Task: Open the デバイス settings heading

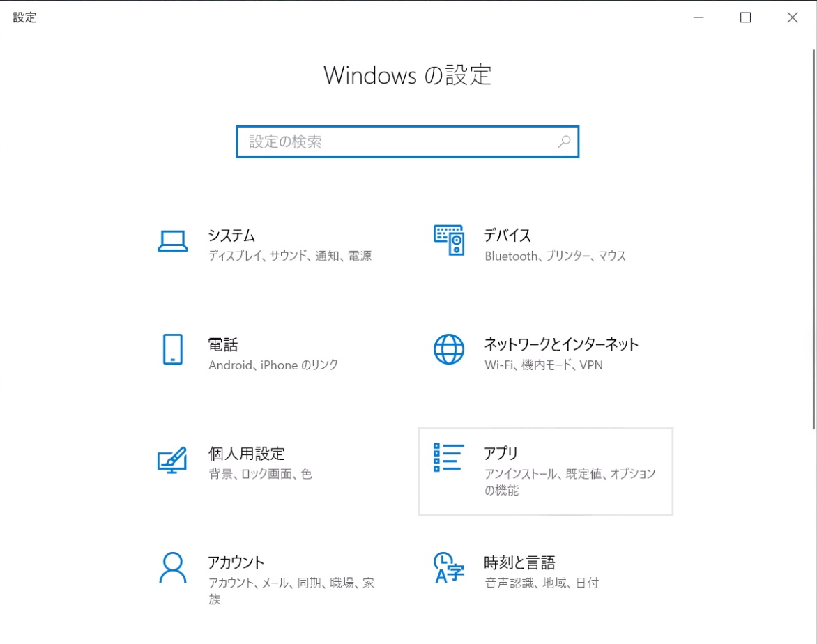Action: tap(507, 236)
